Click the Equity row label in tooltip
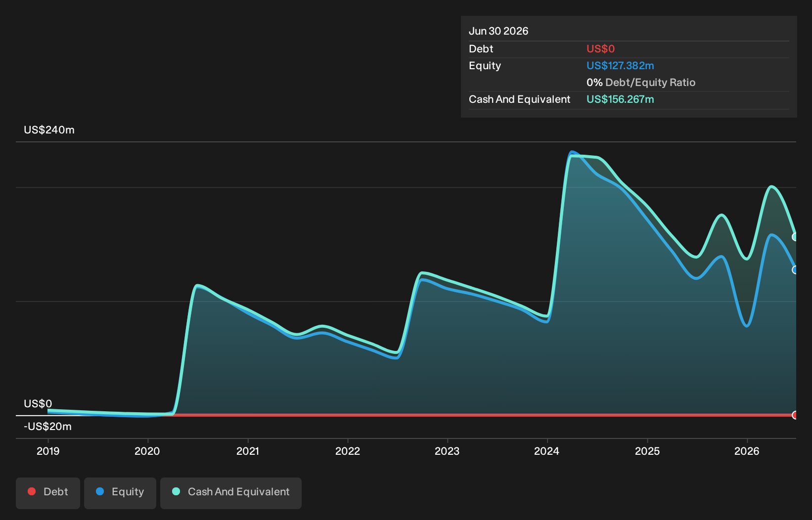The image size is (812, 520). (x=485, y=66)
